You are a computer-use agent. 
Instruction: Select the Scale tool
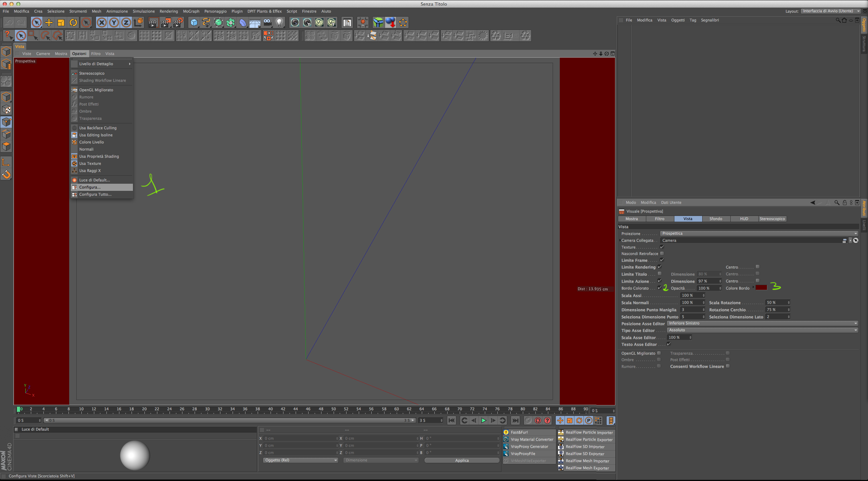tap(61, 23)
